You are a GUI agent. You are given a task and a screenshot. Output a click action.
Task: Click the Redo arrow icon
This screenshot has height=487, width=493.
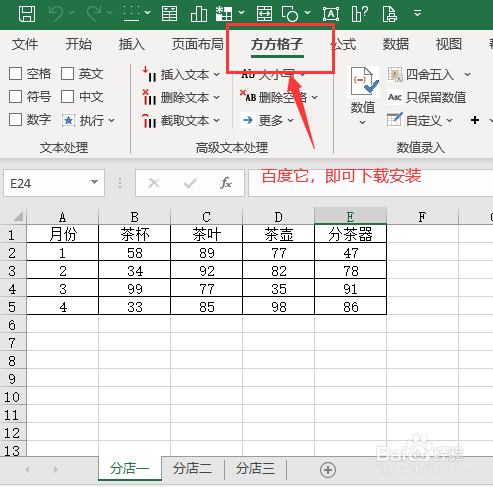[x=94, y=14]
